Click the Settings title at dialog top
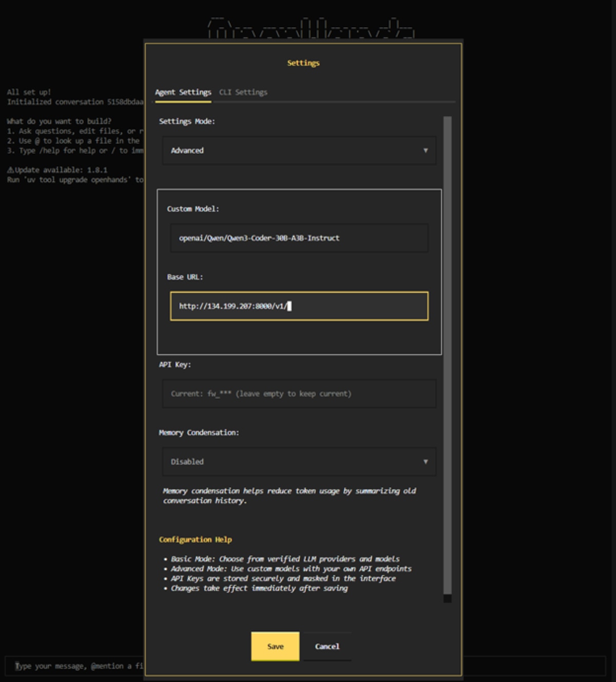Image resolution: width=616 pixels, height=682 pixels. tap(303, 63)
